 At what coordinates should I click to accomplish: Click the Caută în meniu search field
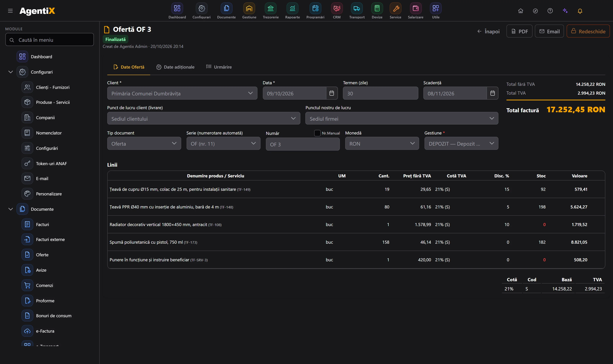(50, 40)
